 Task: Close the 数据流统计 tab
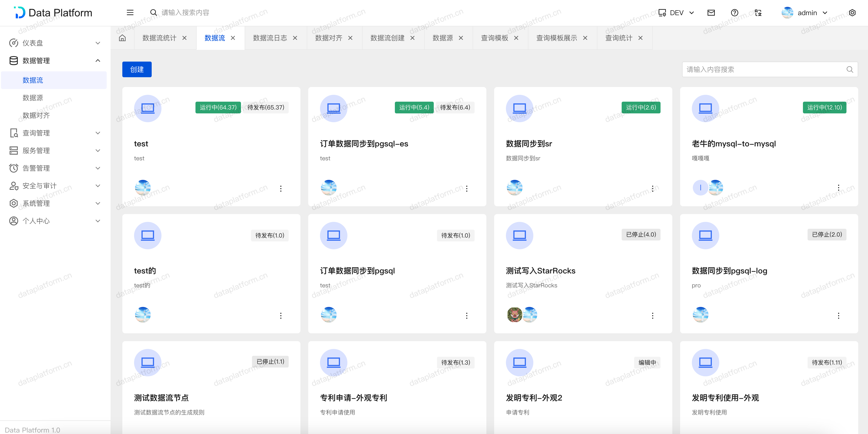point(184,38)
